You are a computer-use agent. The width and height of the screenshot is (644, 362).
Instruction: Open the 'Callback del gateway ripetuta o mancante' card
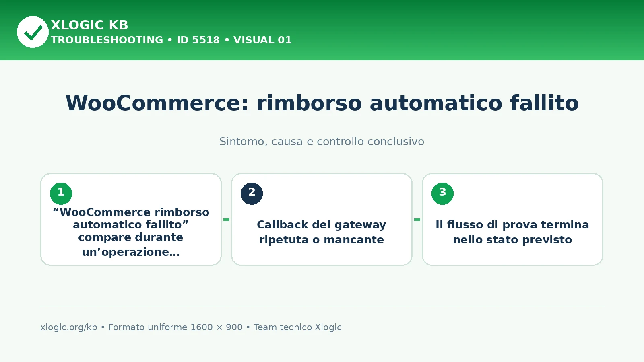[322, 219]
